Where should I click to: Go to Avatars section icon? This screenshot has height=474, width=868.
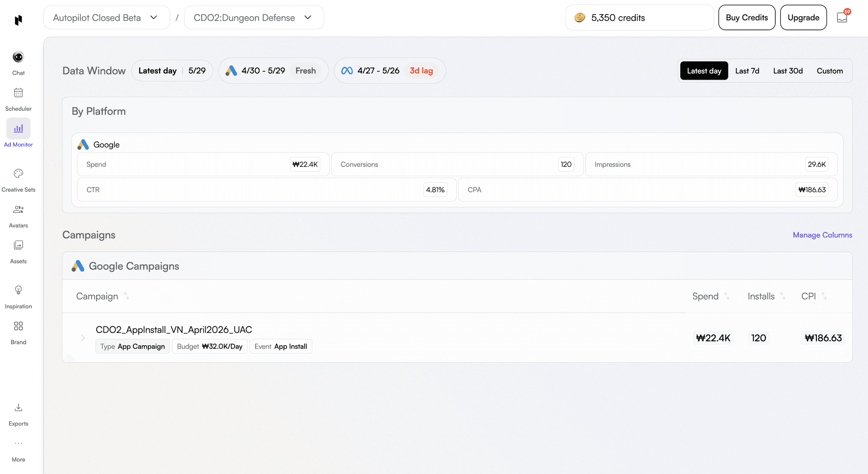click(x=18, y=209)
